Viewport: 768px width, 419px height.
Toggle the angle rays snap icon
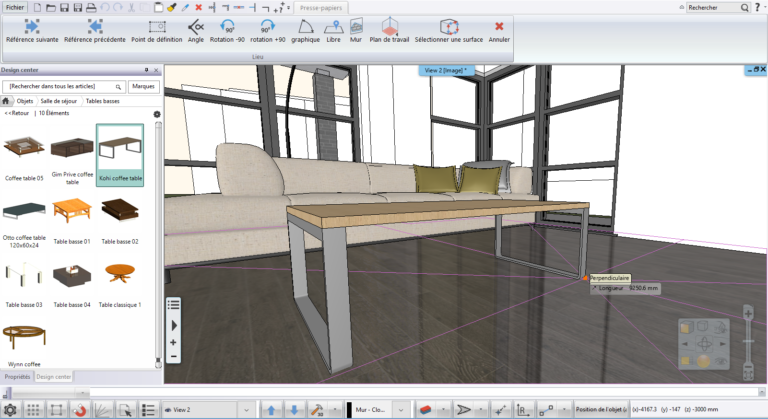pos(102,410)
